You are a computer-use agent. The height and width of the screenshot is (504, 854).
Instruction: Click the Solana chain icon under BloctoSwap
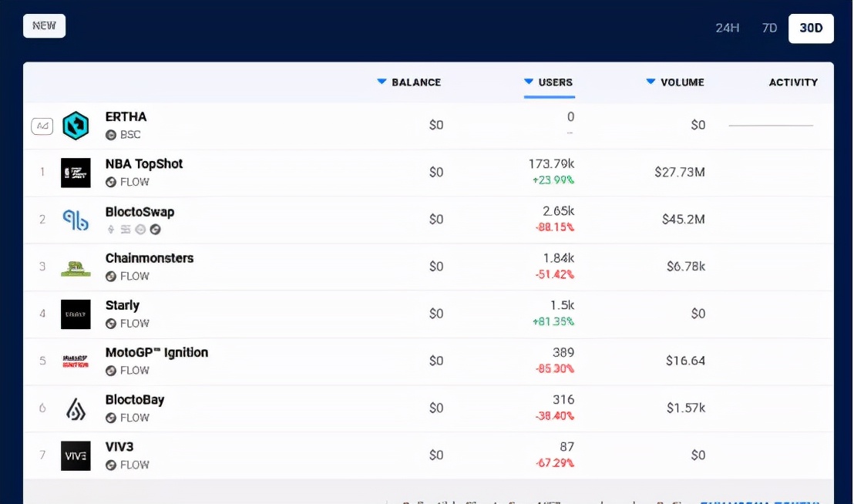(x=126, y=230)
